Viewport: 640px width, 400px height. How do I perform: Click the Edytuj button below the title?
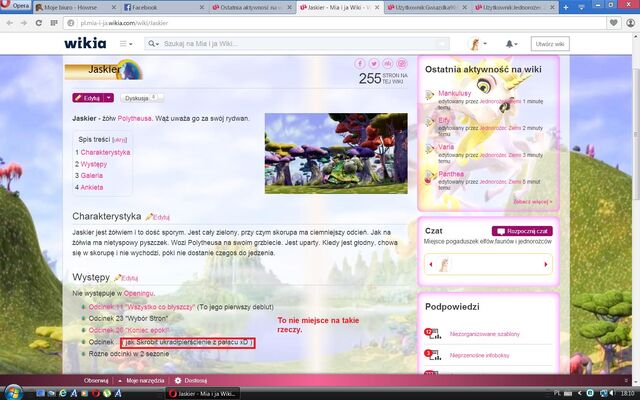point(88,98)
